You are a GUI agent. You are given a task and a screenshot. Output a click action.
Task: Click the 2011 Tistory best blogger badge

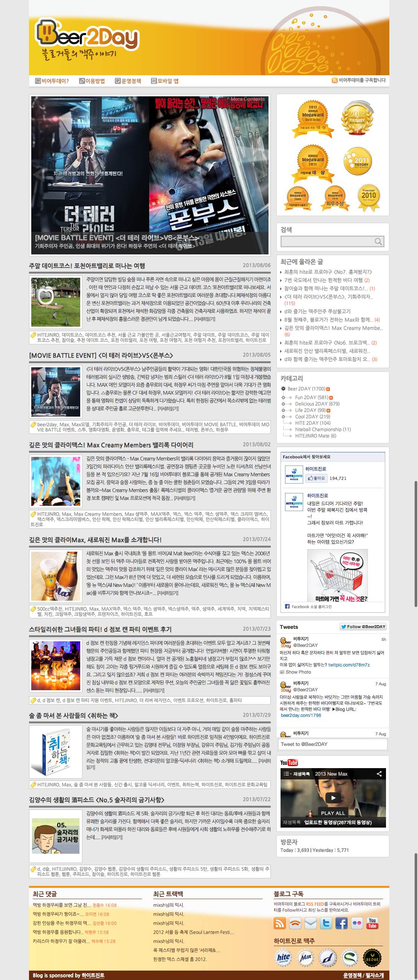point(358,161)
